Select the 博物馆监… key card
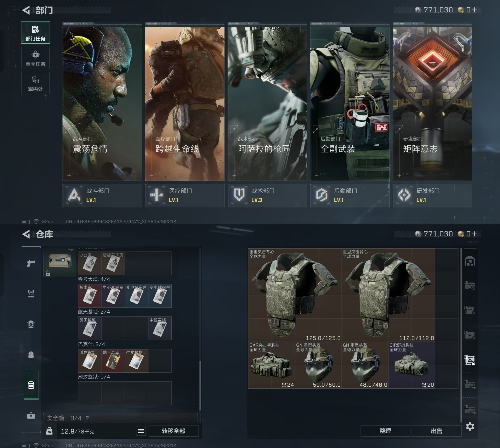 [90, 361]
